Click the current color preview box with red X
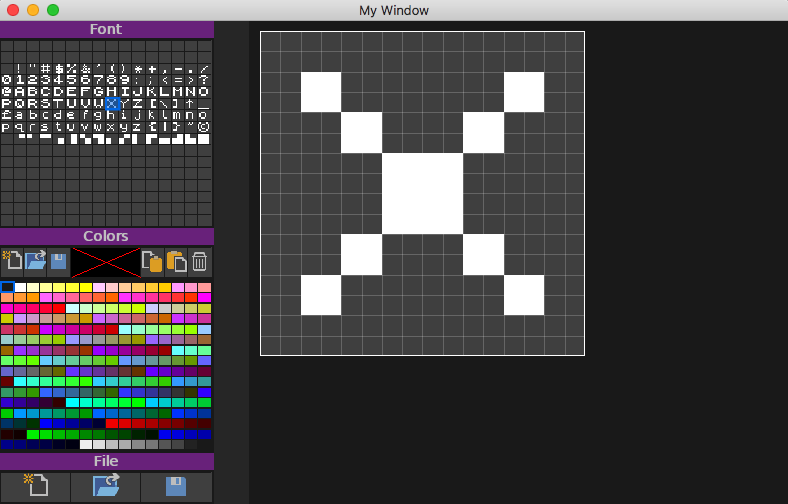 105,262
